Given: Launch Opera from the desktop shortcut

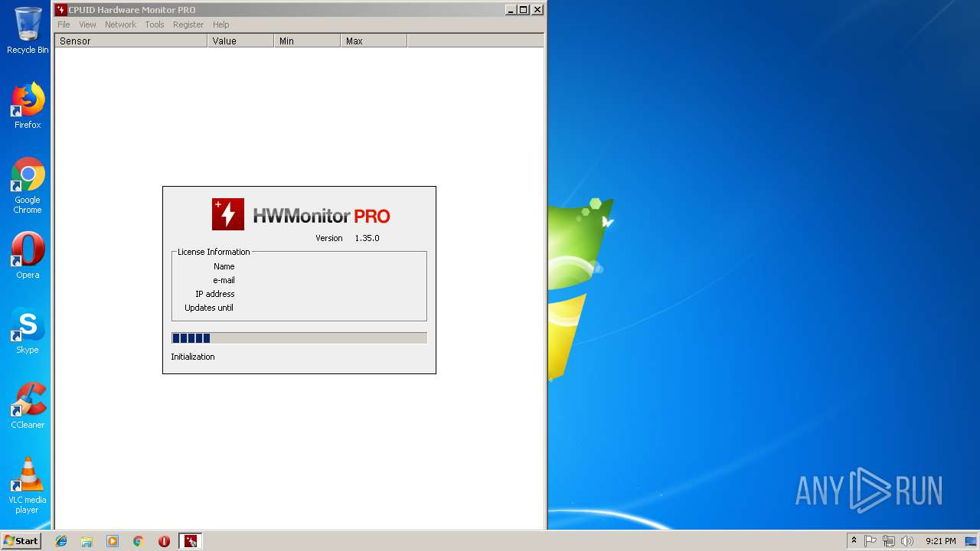Looking at the screenshot, I should pyautogui.click(x=28, y=256).
